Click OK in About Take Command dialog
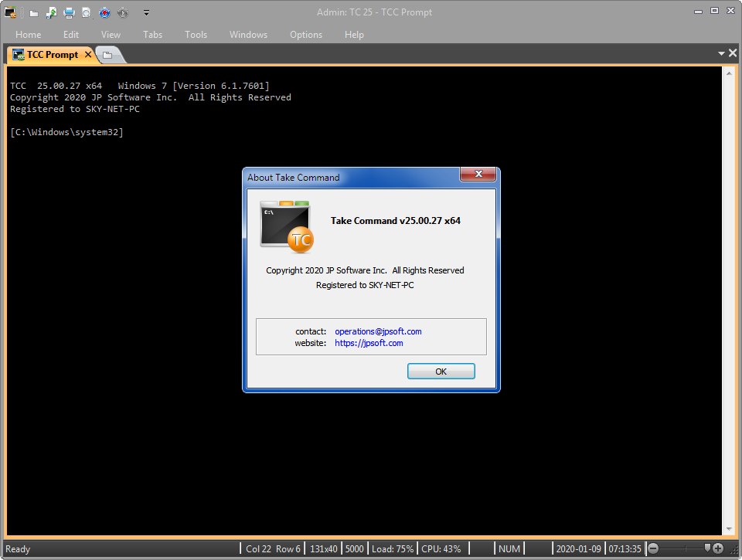Viewport: 742px width, 560px height. pos(441,372)
